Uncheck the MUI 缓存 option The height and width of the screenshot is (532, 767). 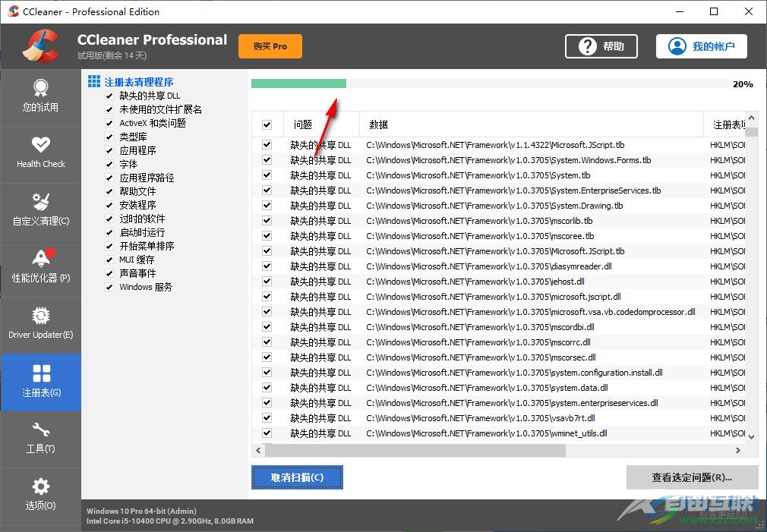click(x=110, y=260)
